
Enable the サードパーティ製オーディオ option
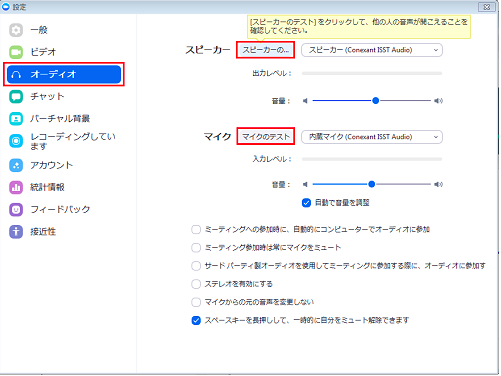(x=196, y=266)
